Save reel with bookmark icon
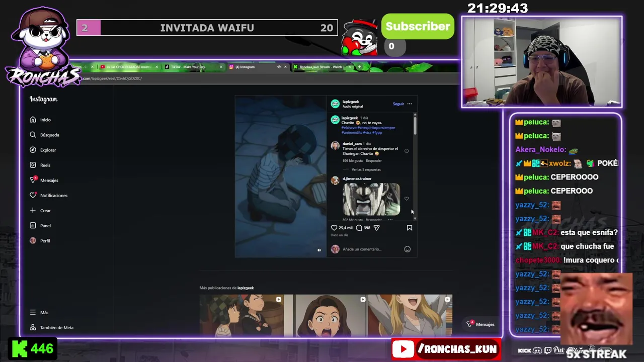Screen dimensions: 644x362 pyautogui.click(x=410, y=228)
